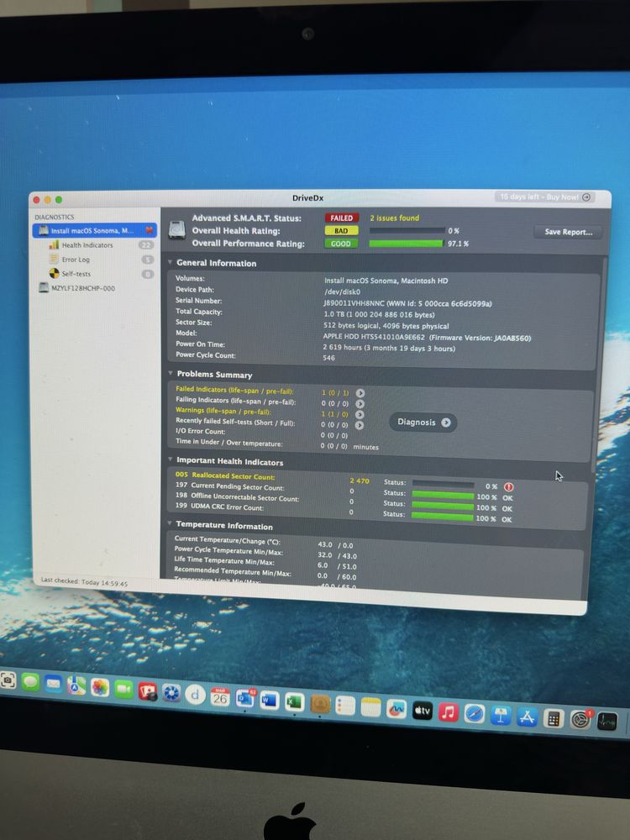Click the '2 issues found' text
This screenshot has width=630, height=840.
click(394, 218)
